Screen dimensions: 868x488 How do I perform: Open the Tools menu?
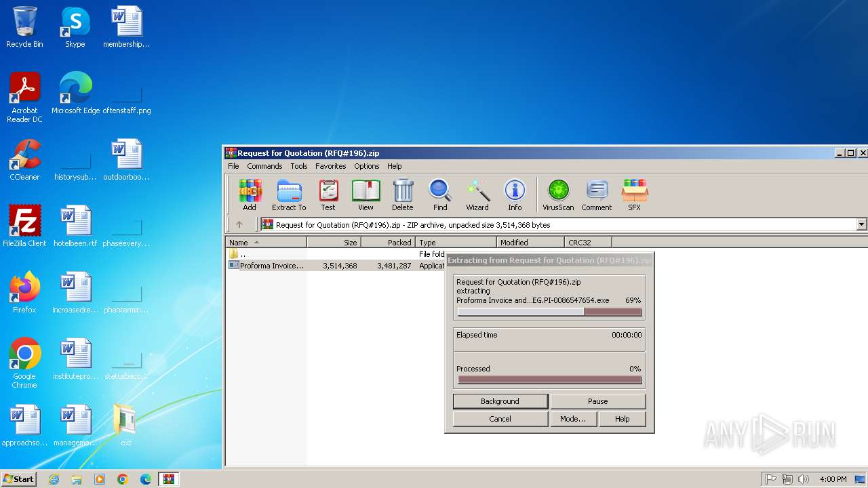(299, 166)
